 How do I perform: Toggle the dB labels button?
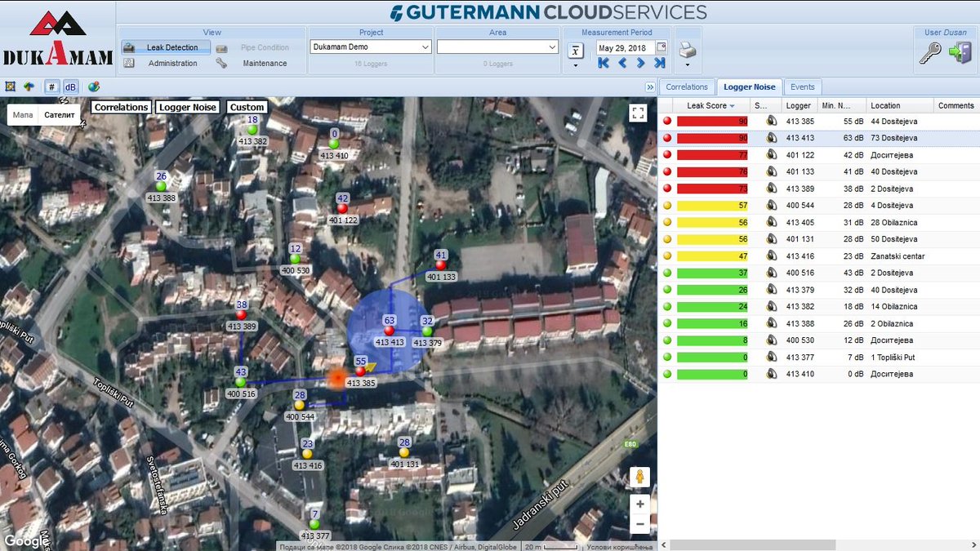pyautogui.click(x=70, y=87)
